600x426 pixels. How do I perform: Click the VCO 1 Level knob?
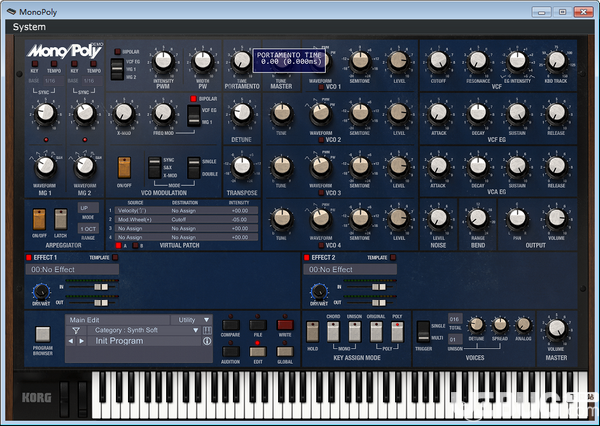(x=399, y=61)
